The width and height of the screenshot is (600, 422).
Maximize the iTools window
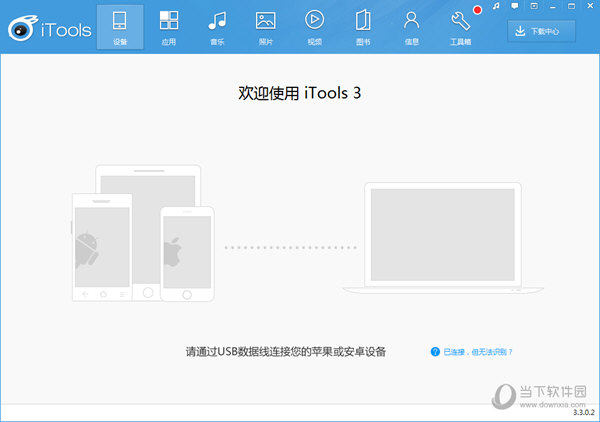point(571,6)
